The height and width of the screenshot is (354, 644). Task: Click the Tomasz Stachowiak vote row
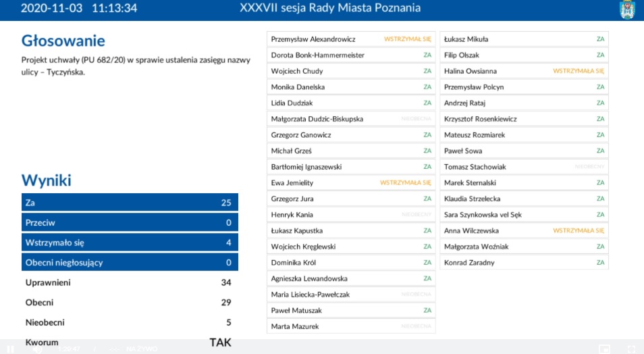tap(524, 167)
